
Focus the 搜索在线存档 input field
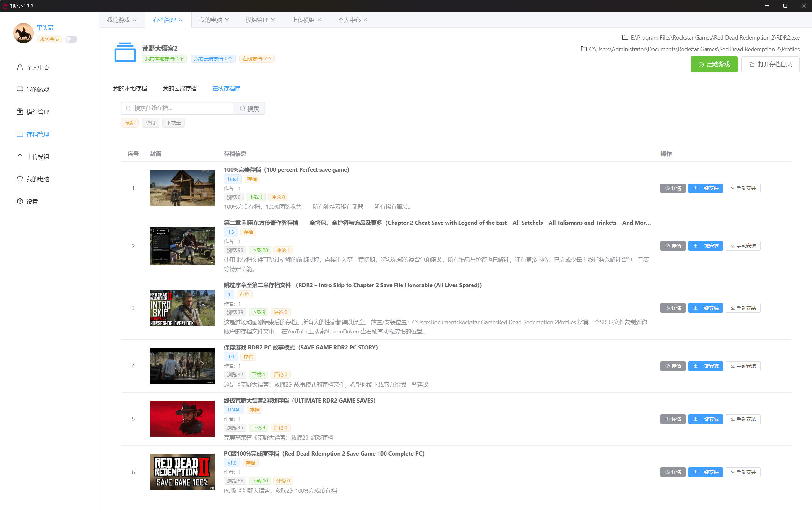click(x=177, y=108)
